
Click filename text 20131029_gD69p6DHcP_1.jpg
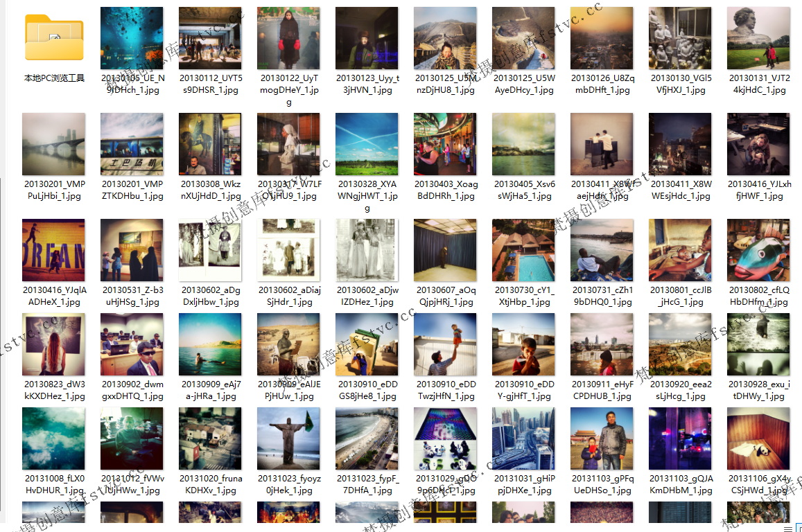(x=446, y=484)
